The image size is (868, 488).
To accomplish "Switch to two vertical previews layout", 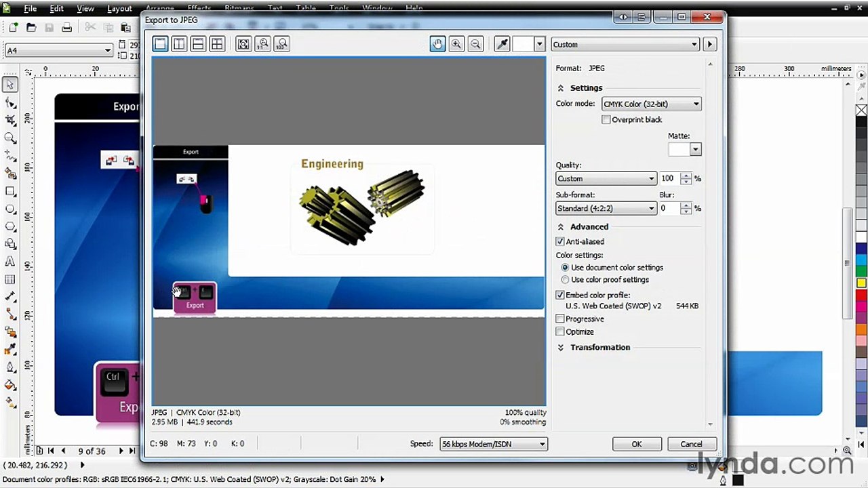I will coord(179,44).
